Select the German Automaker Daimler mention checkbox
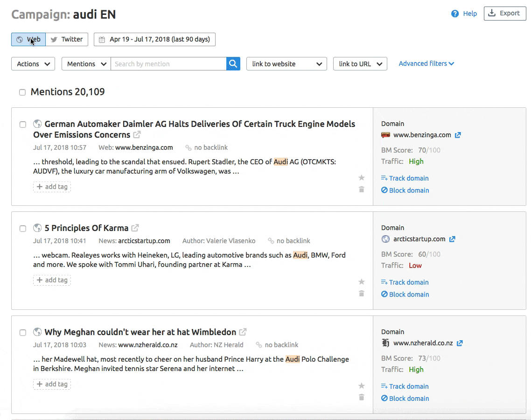This screenshot has width=531, height=420. coord(23,125)
